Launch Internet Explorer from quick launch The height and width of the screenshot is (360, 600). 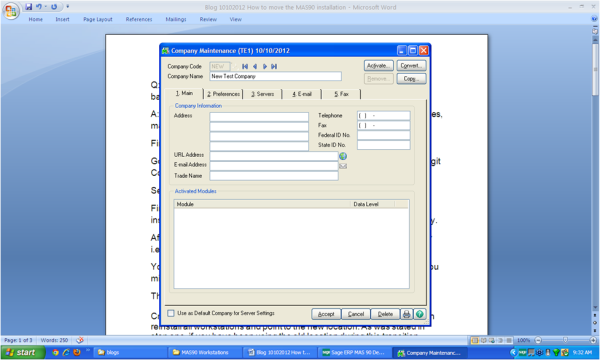tap(66, 352)
